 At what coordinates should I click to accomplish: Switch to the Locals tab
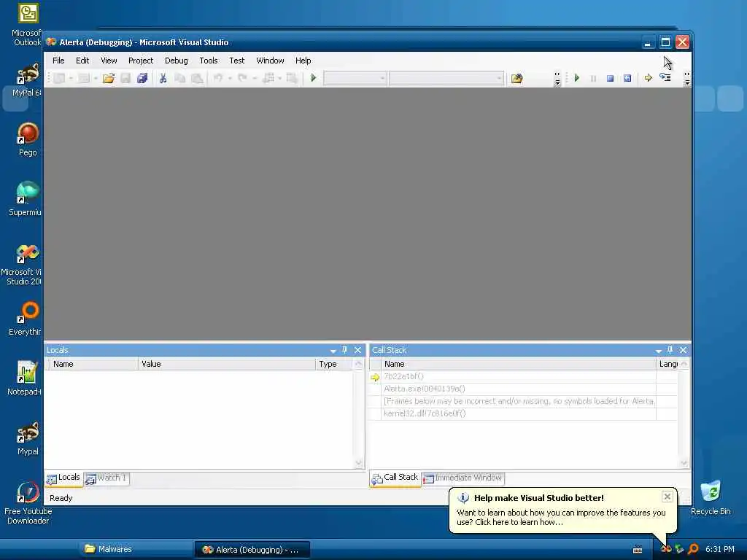pyautogui.click(x=63, y=478)
